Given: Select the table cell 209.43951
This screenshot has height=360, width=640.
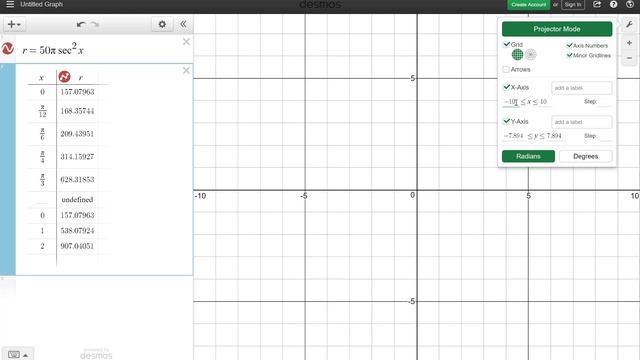Looking at the screenshot, I should point(78,134).
